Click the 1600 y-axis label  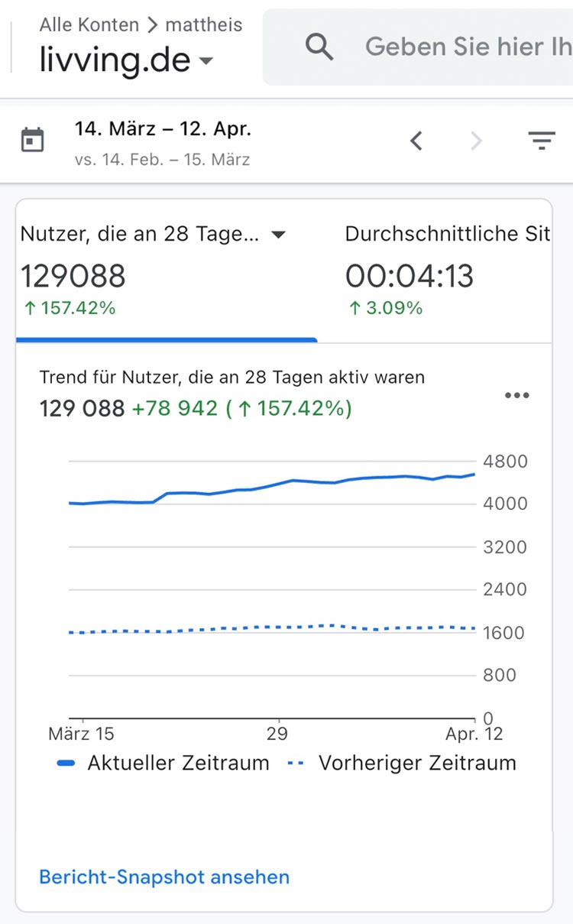pos(503,633)
